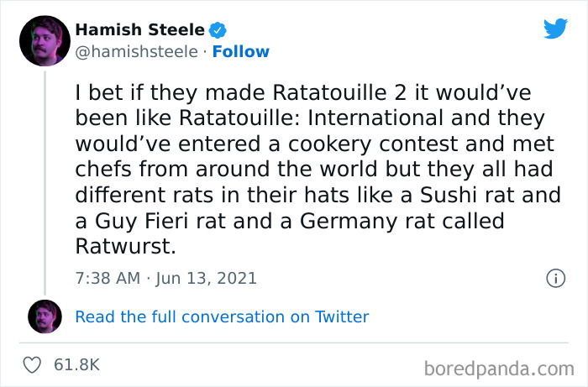Click the word Ratwurst in the tweet
This screenshot has width=588, height=387.
point(121,248)
